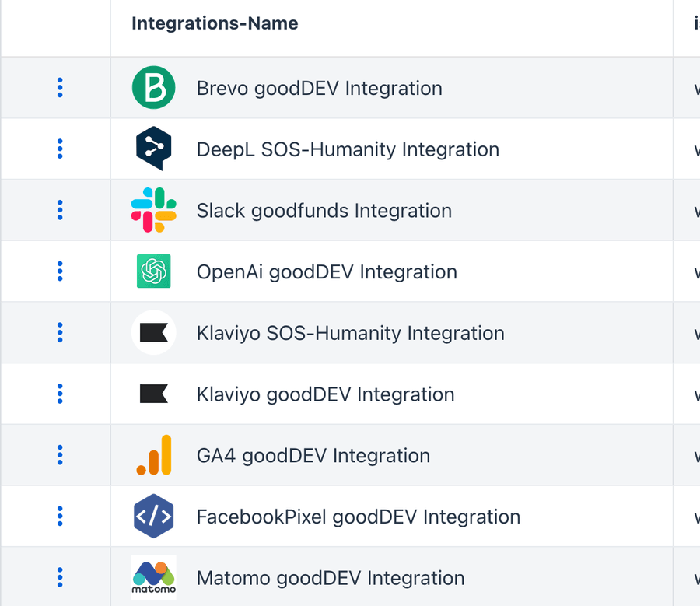Open row menu for OpenAi goodDEV Integration
This screenshot has height=606, width=700.
coord(60,271)
